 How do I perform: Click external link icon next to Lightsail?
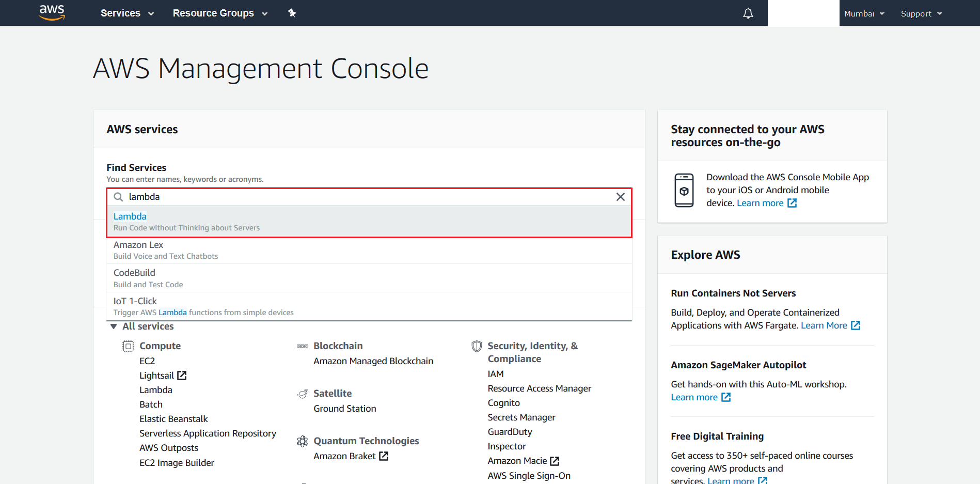182,376
